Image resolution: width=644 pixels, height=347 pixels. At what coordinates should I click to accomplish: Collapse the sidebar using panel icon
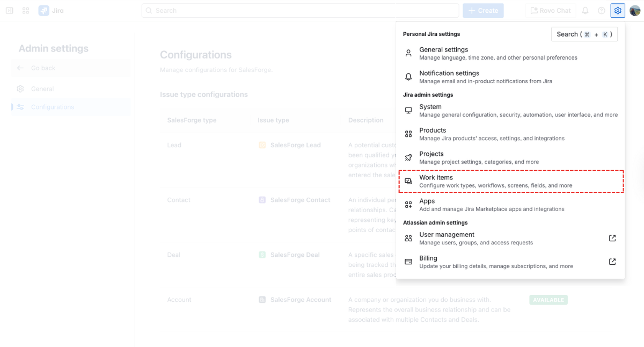[9, 11]
